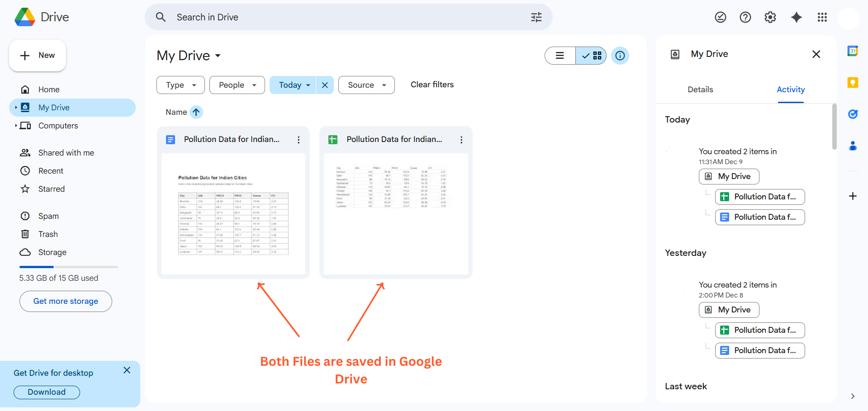Image resolution: width=868 pixels, height=411 pixels.
Task: Open Contacts side panel icon
Action: (853, 146)
